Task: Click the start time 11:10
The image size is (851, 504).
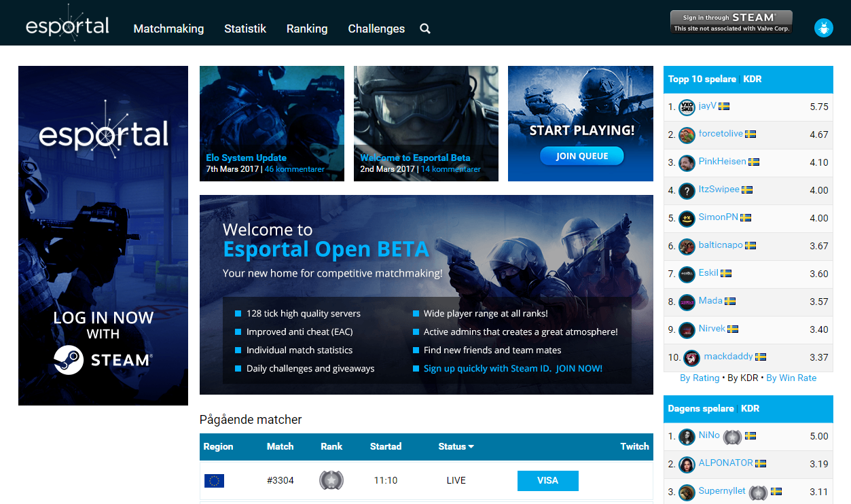Action: [x=386, y=481]
